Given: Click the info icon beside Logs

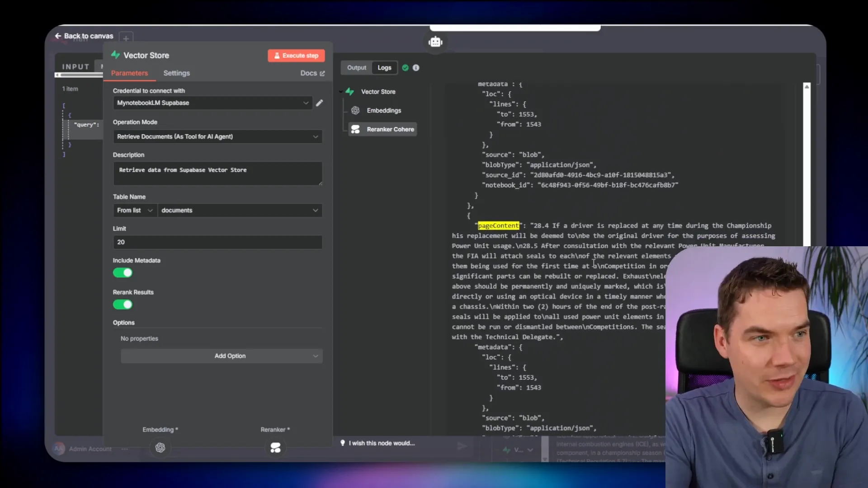Looking at the screenshot, I should (x=416, y=68).
